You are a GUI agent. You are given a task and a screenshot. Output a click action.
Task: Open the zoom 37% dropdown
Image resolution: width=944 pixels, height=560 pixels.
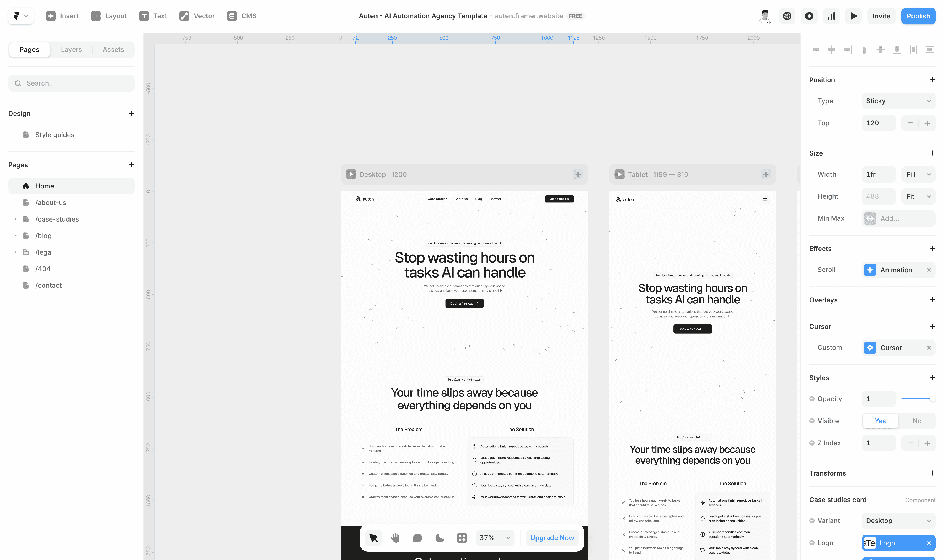point(495,538)
